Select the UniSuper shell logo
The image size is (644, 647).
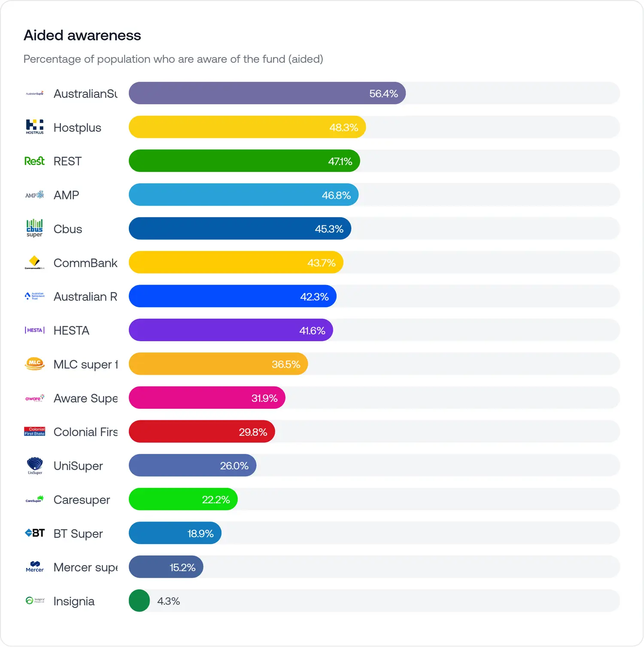coord(34,465)
